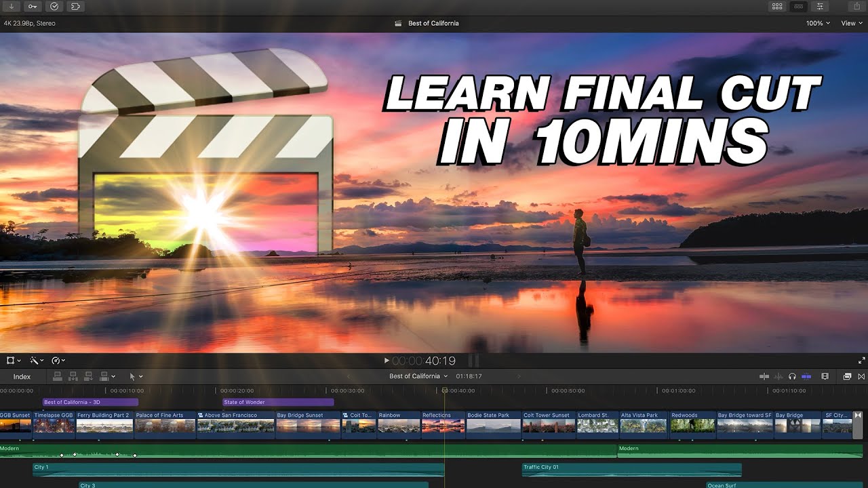
Task: Open the Transform/Crop tools dropdown
Action: 13,361
